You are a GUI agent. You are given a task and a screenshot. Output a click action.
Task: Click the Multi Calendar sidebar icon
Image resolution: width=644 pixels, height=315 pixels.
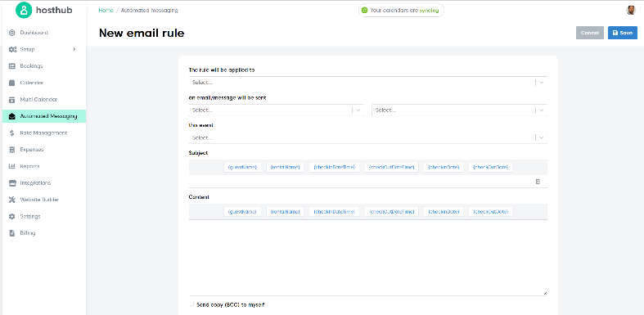point(12,99)
